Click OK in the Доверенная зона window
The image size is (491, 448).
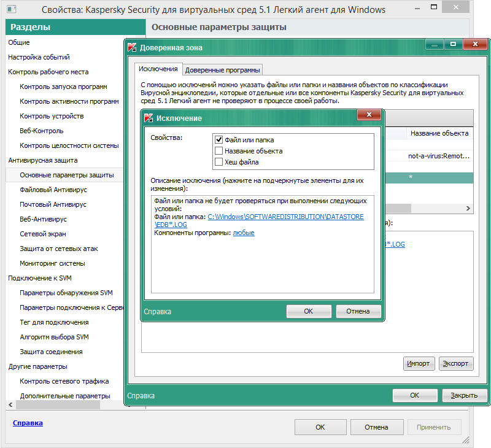[415, 395]
